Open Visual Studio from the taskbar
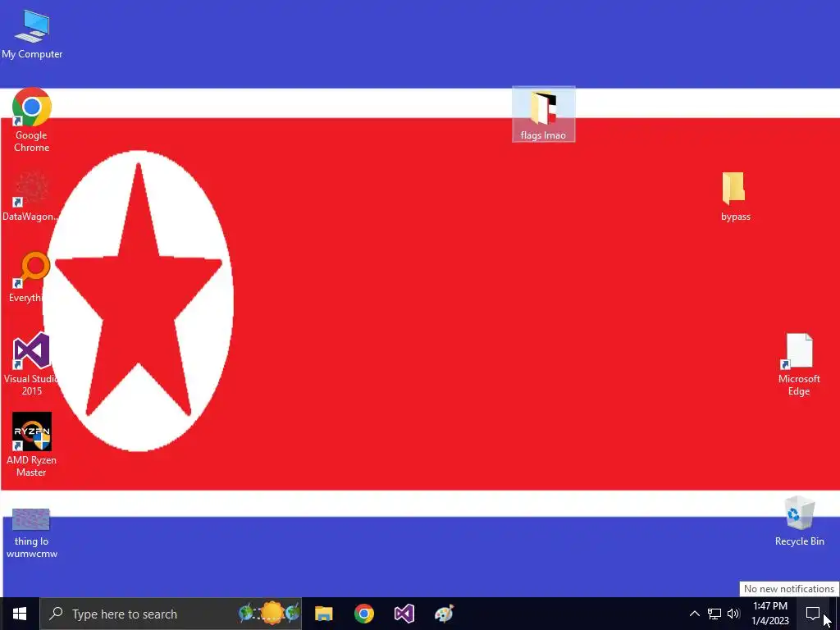The height and width of the screenshot is (630, 840). point(404,614)
